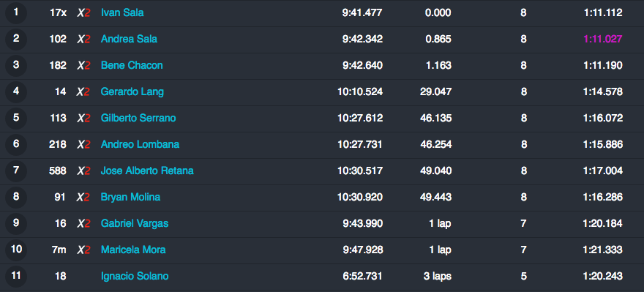Click the position 11 circle badge
The height and width of the screenshot is (292, 644).
(16, 276)
